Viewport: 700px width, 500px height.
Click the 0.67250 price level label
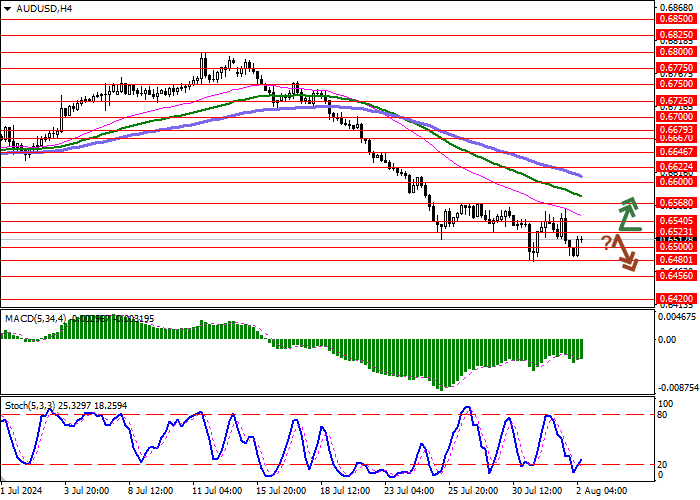pyautogui.click(x=676, y=101)
